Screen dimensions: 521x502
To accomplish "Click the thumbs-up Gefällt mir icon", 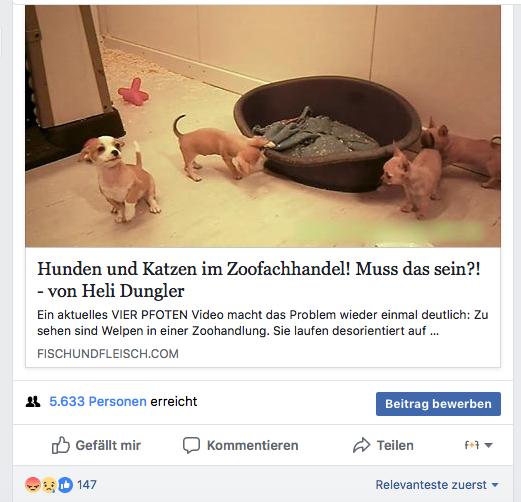I will click(x=61, y=445).
